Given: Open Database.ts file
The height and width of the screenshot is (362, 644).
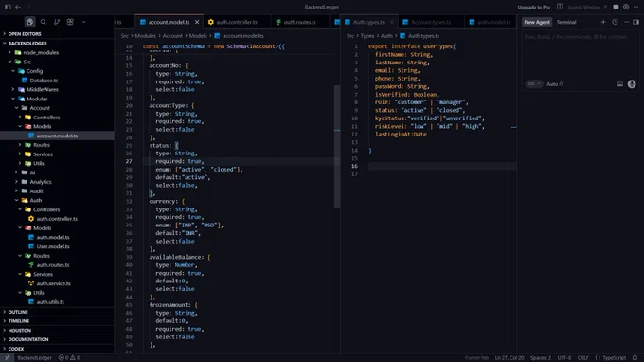Looking at the screenshot, I should coord(44,81).
